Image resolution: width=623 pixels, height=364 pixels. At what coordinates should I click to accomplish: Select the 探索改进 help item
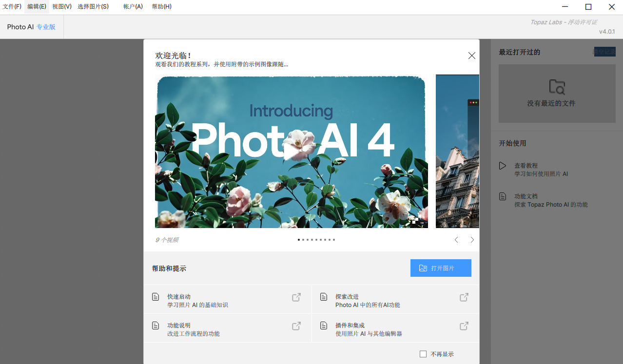point(395,299)
